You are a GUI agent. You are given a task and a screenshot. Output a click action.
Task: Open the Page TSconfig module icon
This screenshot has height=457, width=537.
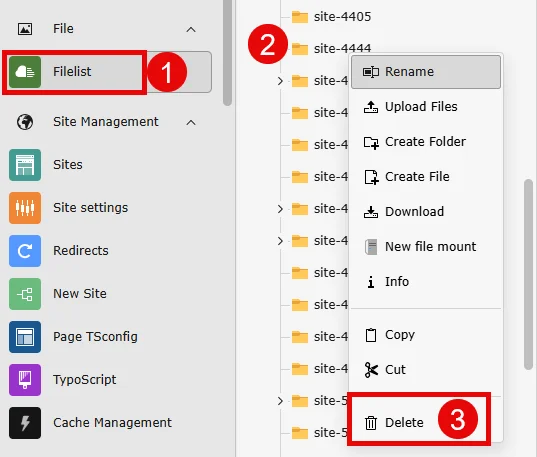point(25,337)
